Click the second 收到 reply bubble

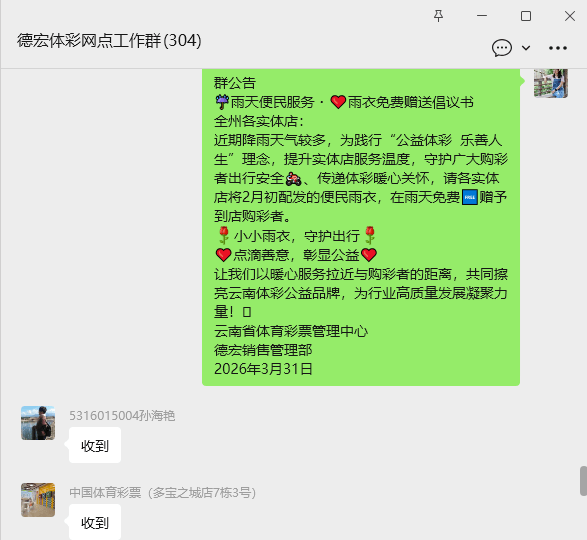coord(95,522)
